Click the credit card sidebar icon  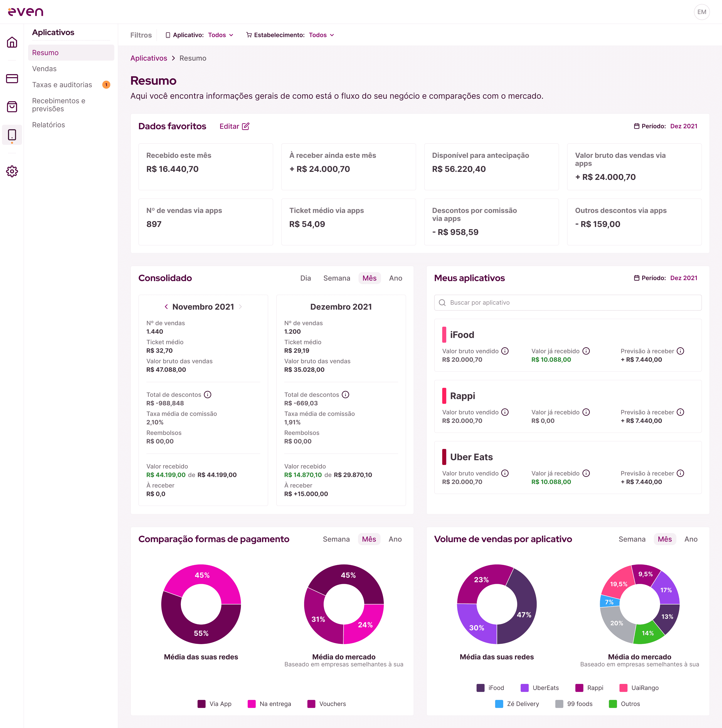(12, 78)
